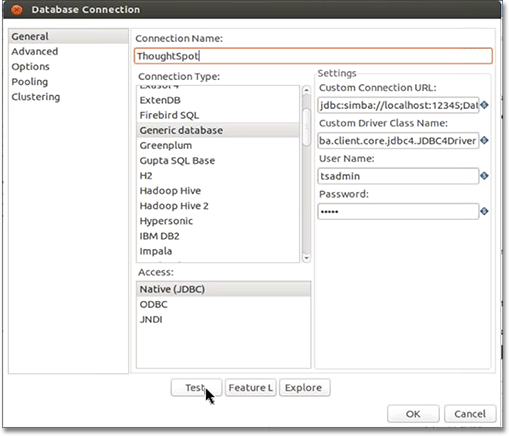Click variable icon next to Custom Connection URL
This screenshot has height=436, width=509.
click(x=484, y=105)
